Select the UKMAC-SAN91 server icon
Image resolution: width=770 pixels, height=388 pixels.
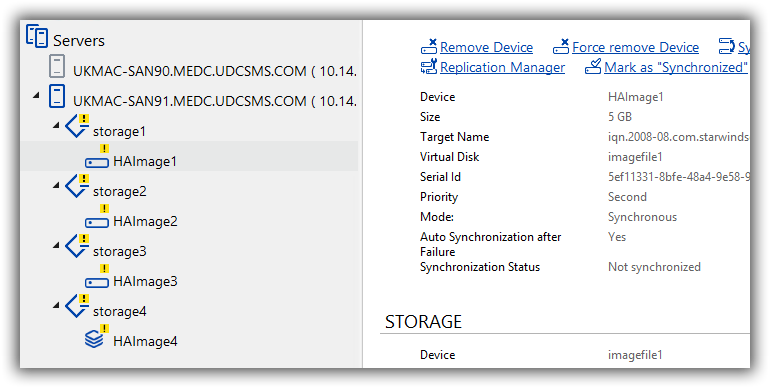coord(57,96)
